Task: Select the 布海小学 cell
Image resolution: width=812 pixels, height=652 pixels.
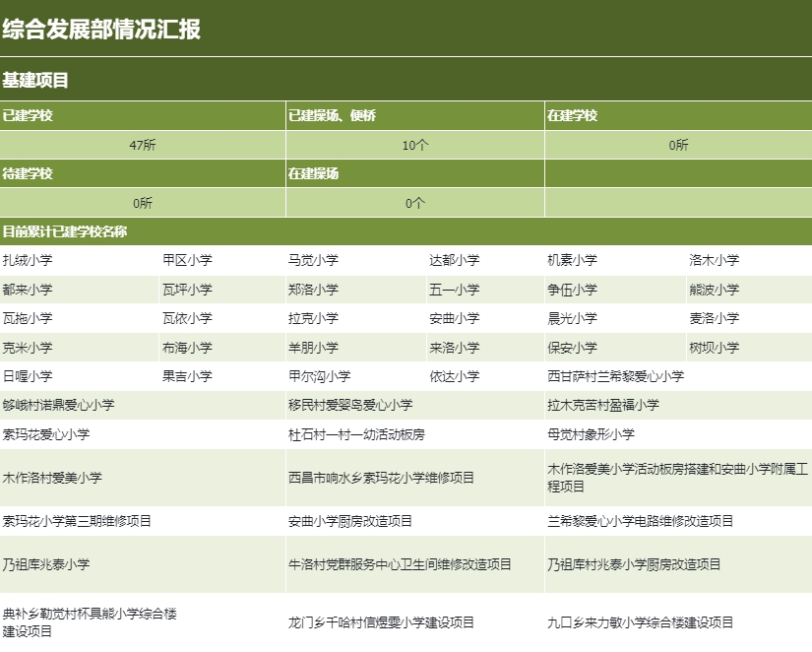Action: [x=222, y=348]
